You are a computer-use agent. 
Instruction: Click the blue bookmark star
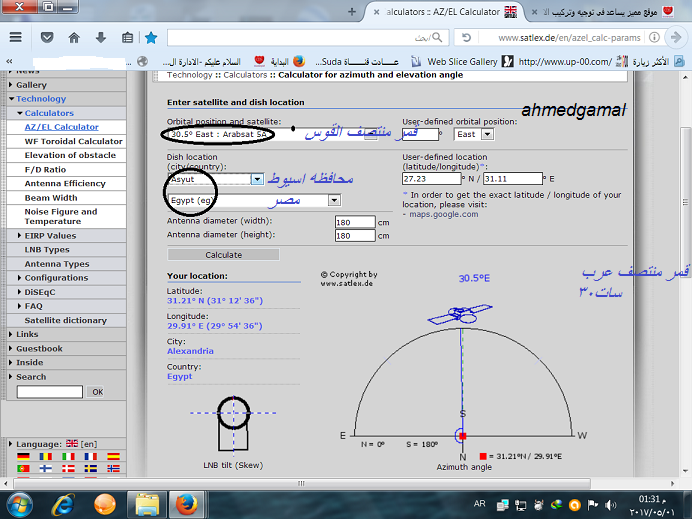click(x=151, y=37)
